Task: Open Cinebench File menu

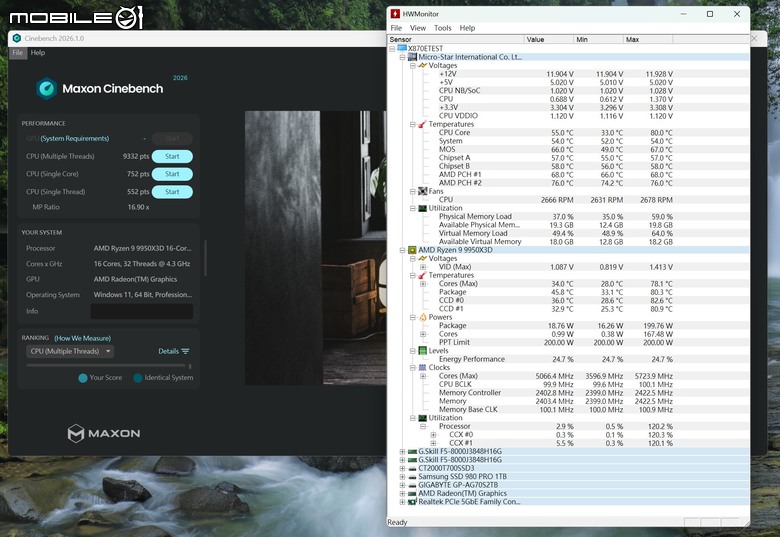Action: pyautogui.click(x=17, y=53)
